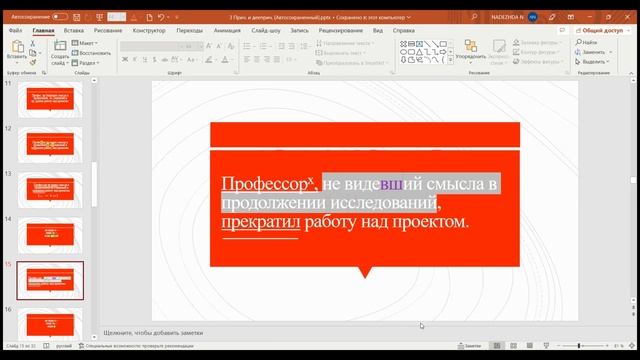
Task: Expand the shapes gallery more button
Action: [x=451, y=60]
